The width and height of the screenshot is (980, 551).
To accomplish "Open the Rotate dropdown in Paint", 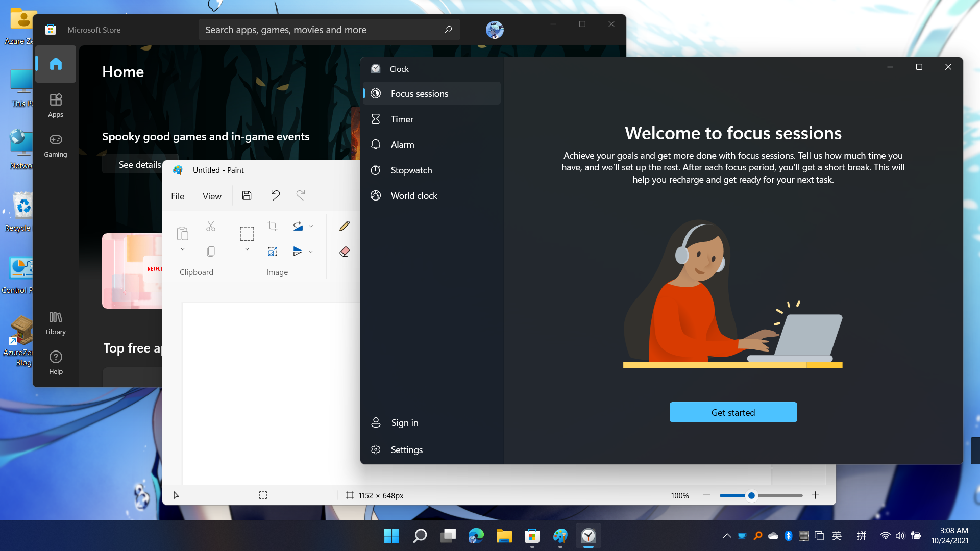I will [x=310, y=226].
